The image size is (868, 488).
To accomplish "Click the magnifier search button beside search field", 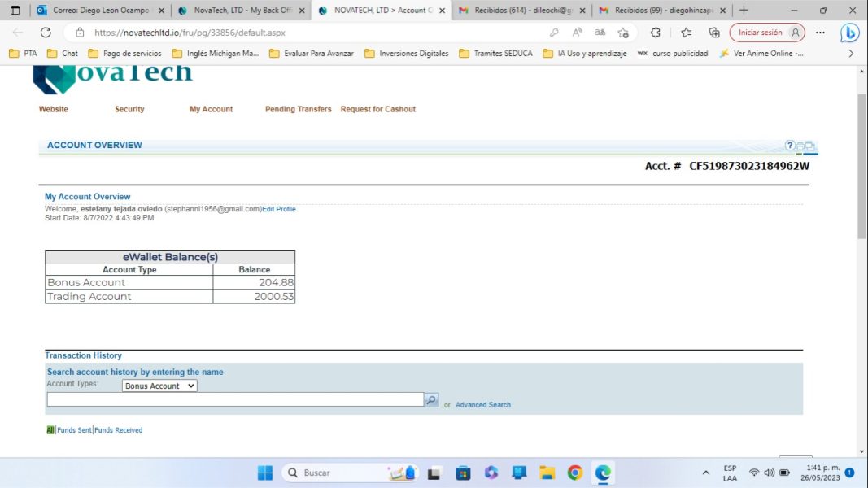I will pos(430,399).
